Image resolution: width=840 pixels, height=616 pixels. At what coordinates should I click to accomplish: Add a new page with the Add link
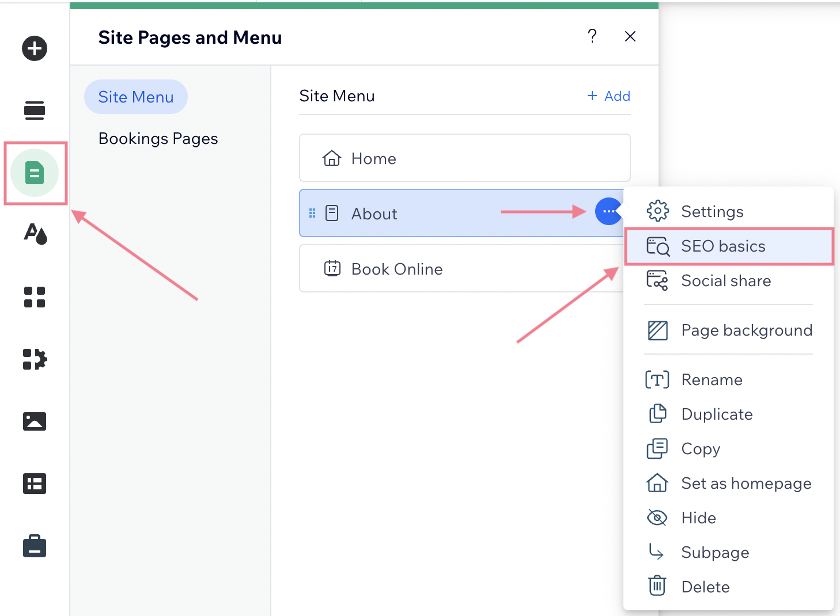click(608, 96)
